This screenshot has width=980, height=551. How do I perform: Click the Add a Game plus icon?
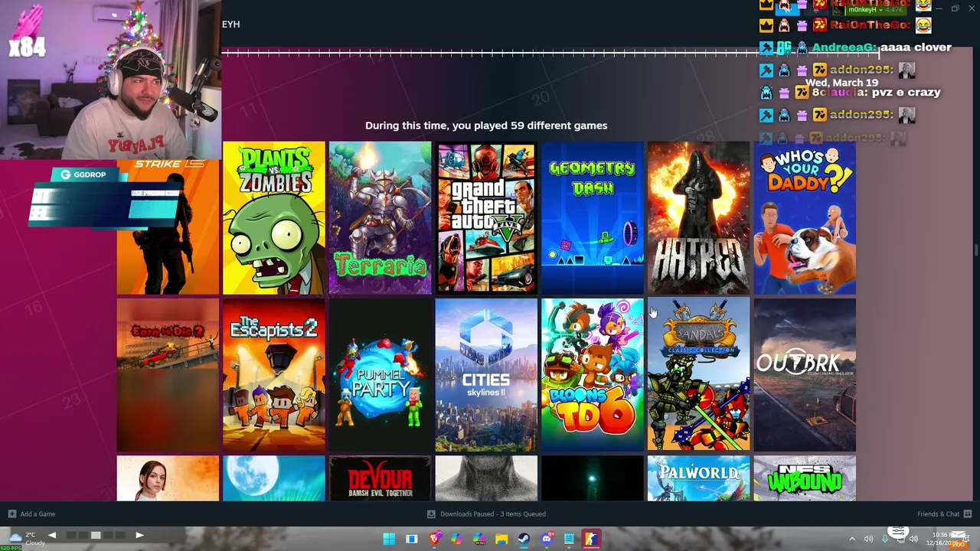11,514
